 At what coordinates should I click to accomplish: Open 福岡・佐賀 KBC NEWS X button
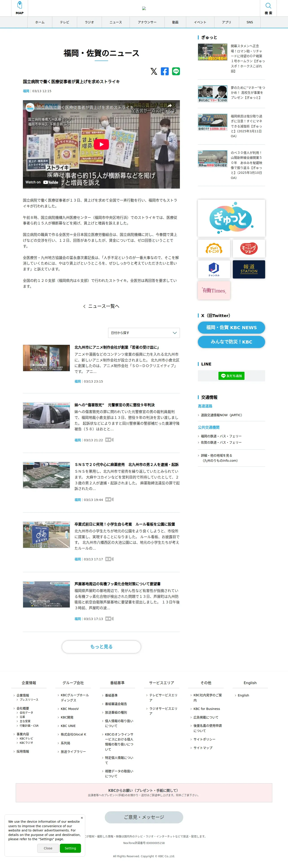[231, 328]
